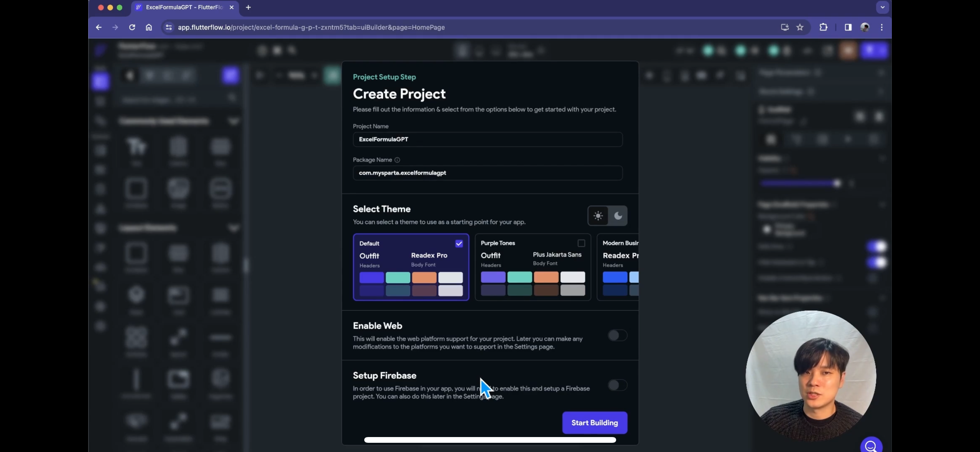
Task: Switch to light theme with sun icon
Action: (x=598, y=216)
